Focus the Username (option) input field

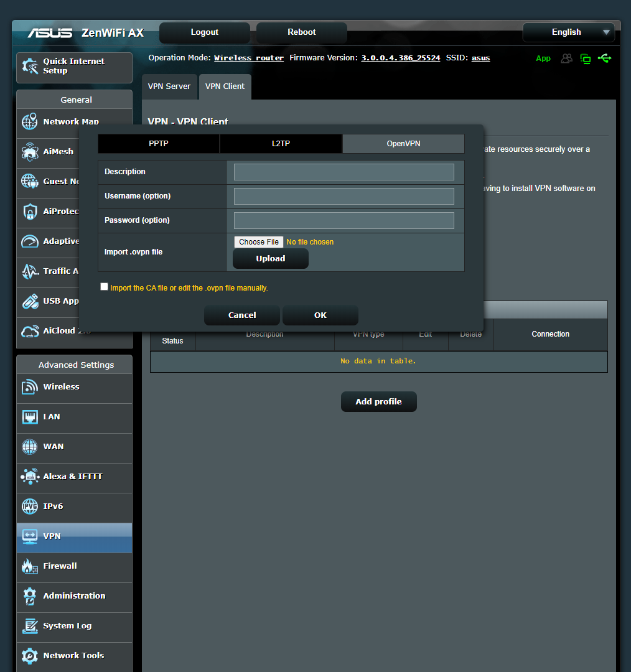point(344,196)
